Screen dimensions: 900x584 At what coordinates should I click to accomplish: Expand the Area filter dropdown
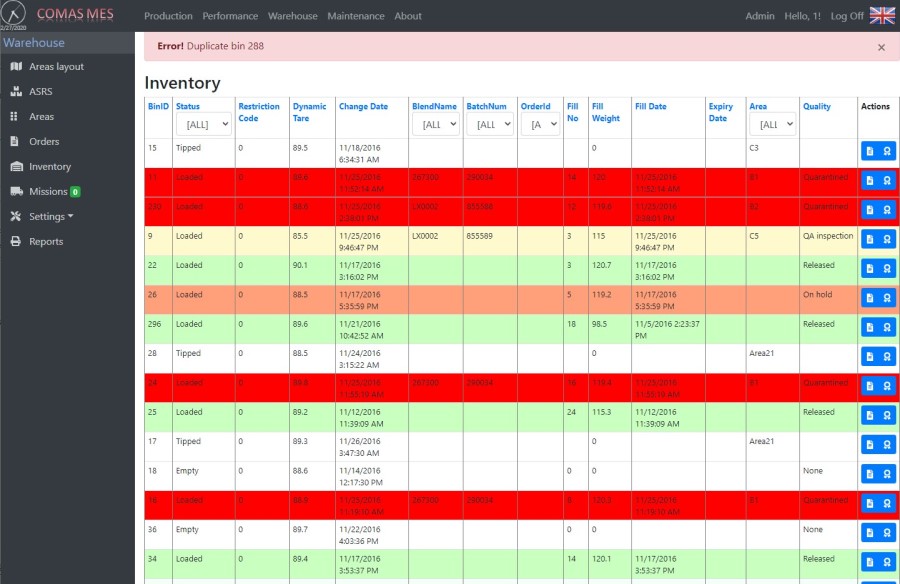tap(772, 124)
